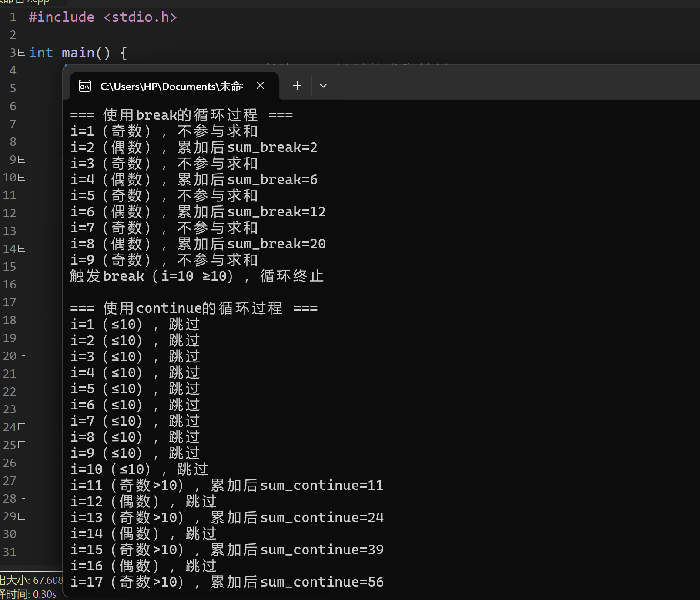Click the #include <stdio.h> code line
Image resolution: width=700 pixels, height=600 pixels.
click(x=103, y=17)
